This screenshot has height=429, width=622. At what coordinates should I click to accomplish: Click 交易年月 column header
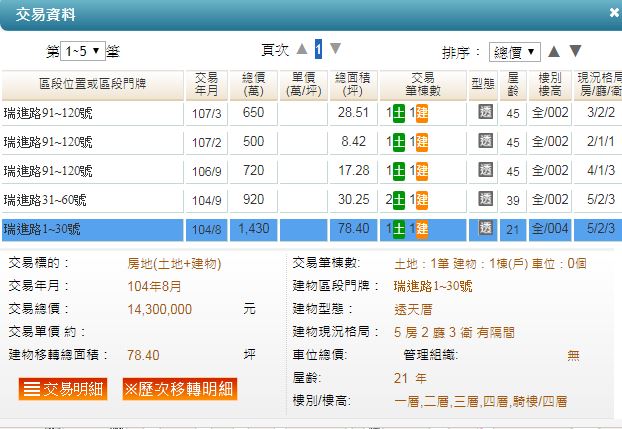pos(206,85)
